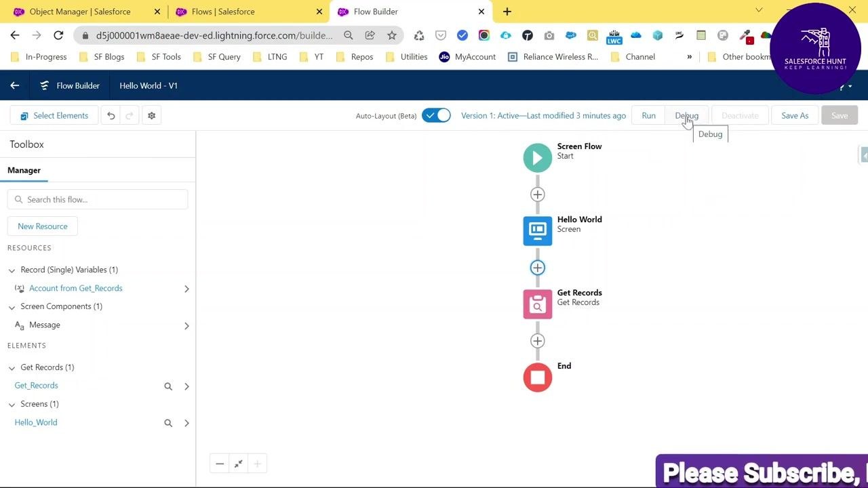
Task: Collapse Record (Single) Variables section
Action: click(12, 270)
